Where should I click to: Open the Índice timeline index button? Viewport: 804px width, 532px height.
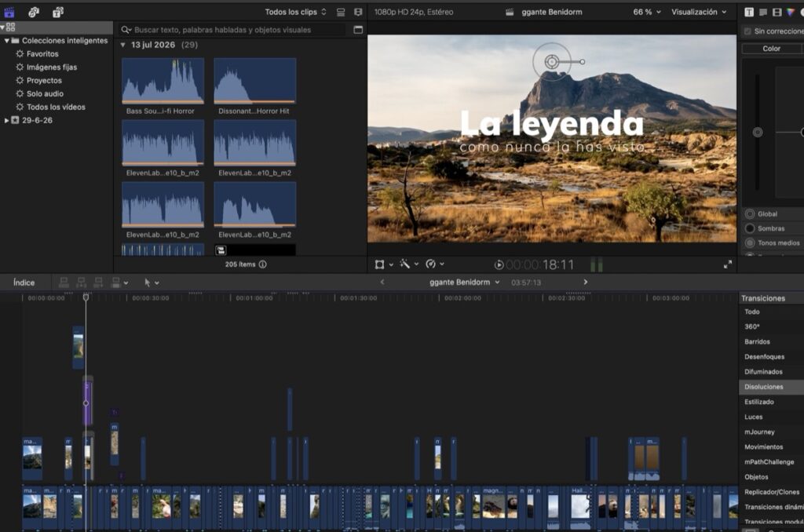tap(24, 282)
